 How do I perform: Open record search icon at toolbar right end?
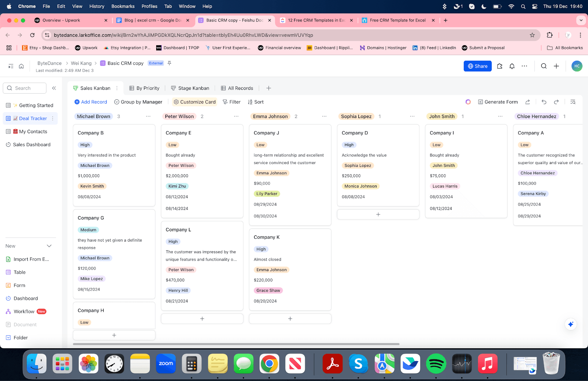click(x=573, y=102)
